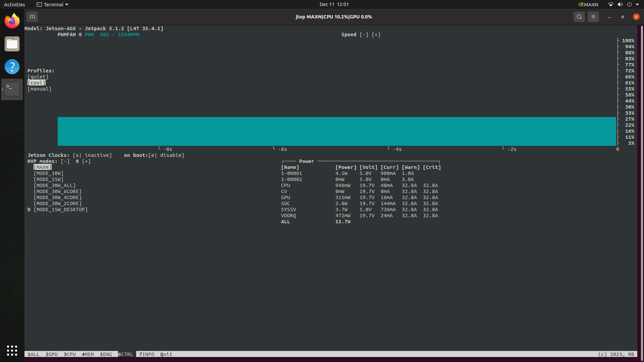Open the power icon in top bar
The height and width of the screenshot is (362, 644).
629,4
